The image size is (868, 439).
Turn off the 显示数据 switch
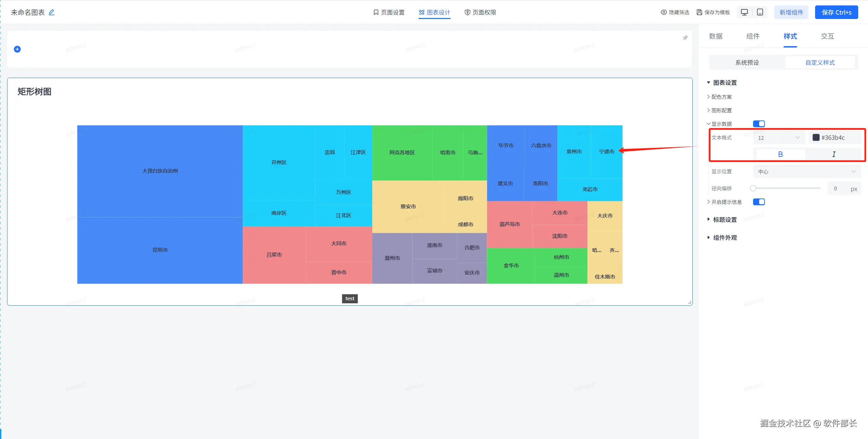coord(759,124)
